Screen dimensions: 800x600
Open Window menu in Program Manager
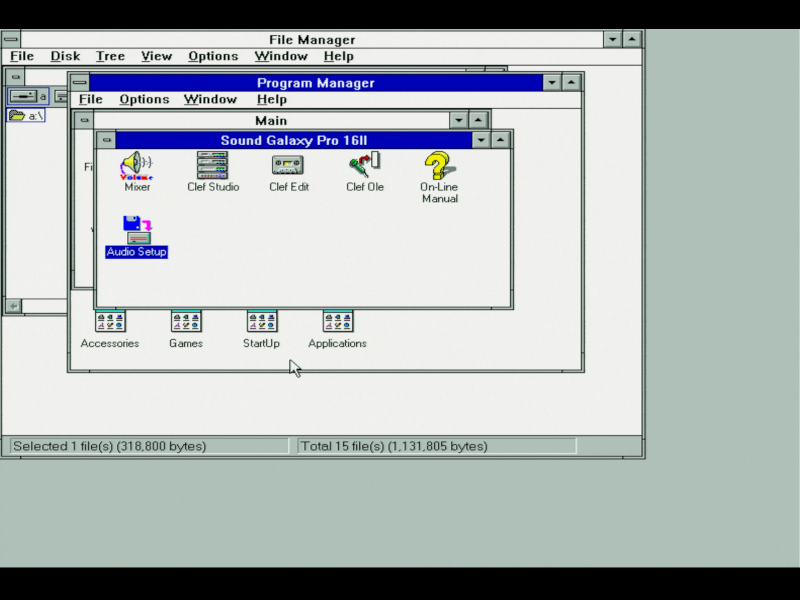(x=210, y=99)
